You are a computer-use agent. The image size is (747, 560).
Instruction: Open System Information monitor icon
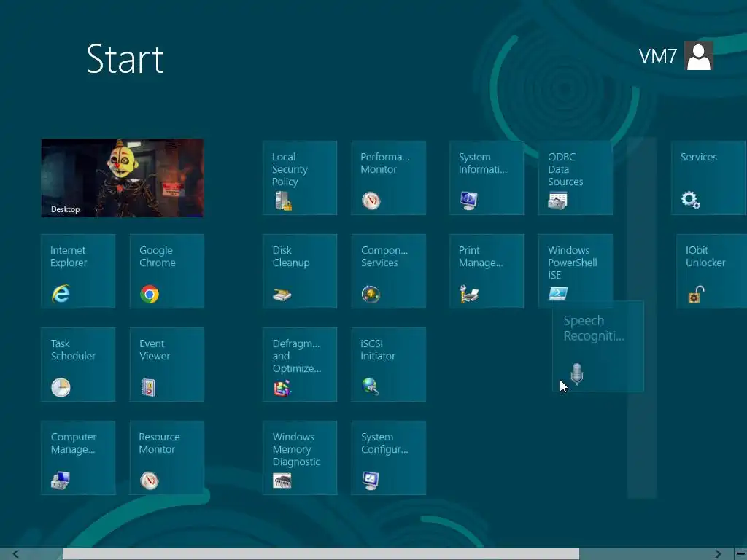[469, 201]
